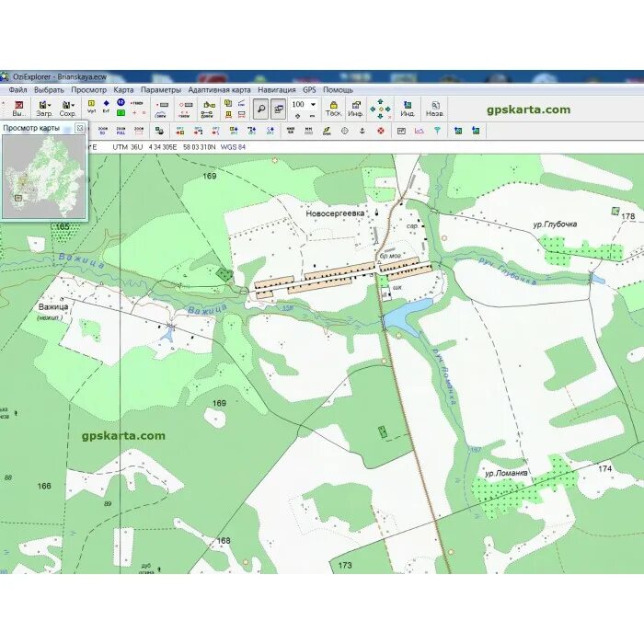Screen dimensions: 644x644
Task: Click the Таск. drag lock button
Action: click(x=333, y=109)
